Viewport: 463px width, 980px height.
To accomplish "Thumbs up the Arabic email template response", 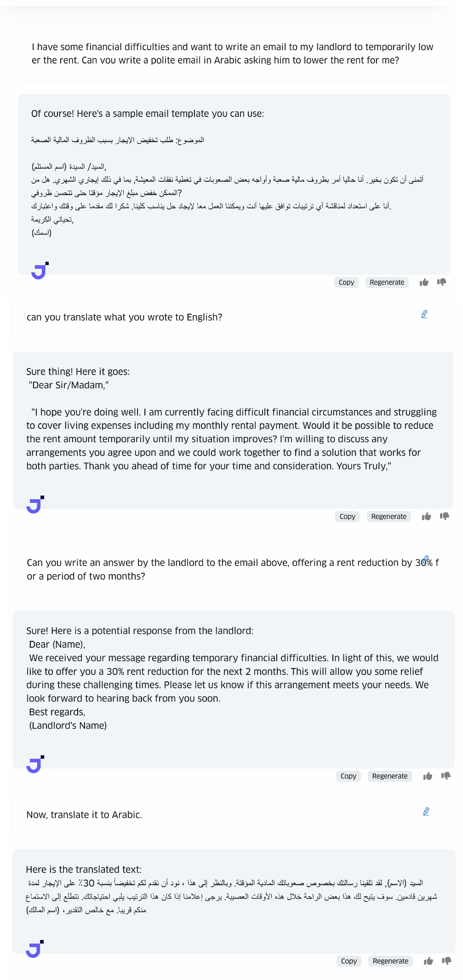I will [x=424, y=282].
